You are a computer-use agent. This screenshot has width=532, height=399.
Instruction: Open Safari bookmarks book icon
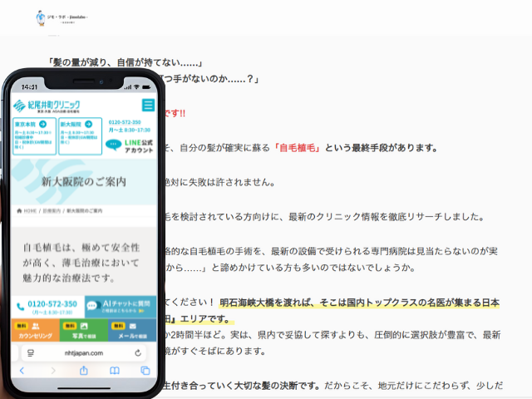[115, 370]
